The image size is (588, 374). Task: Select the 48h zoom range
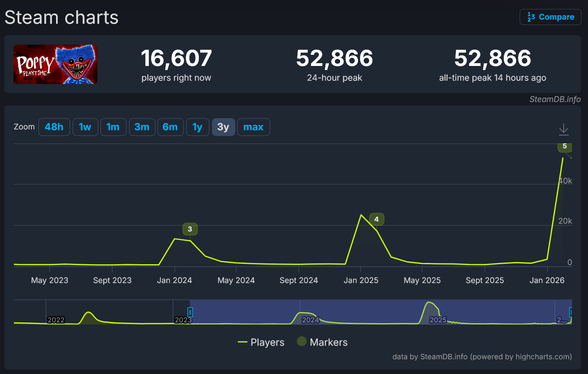coord(54,127)
